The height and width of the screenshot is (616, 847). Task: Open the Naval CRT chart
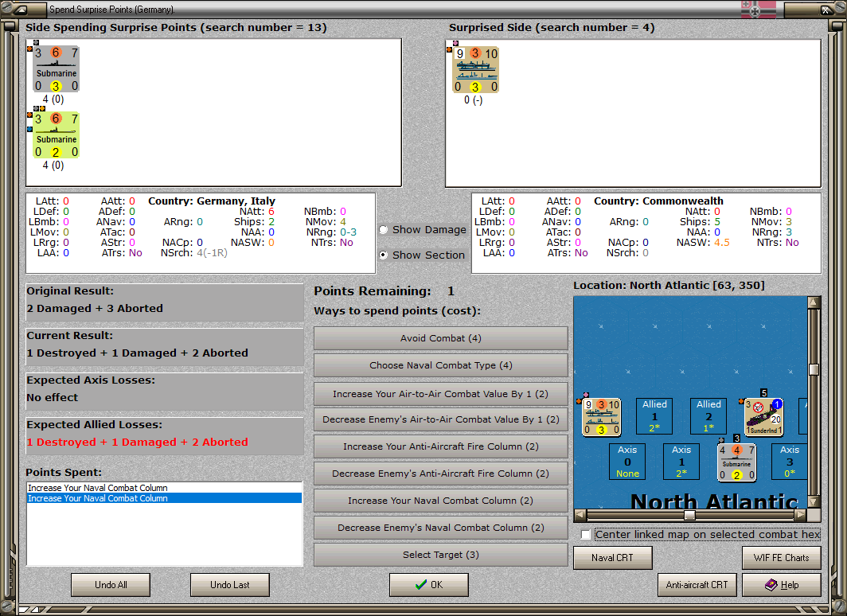point(613,558)
